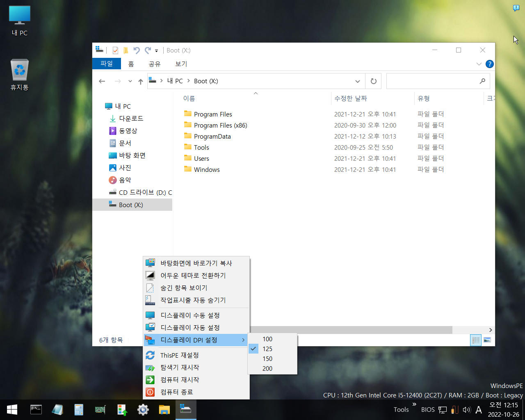Open the 파일 ribbon tab
The width and height of the screenshot is (525, 420).
click(x=107, y=64)
